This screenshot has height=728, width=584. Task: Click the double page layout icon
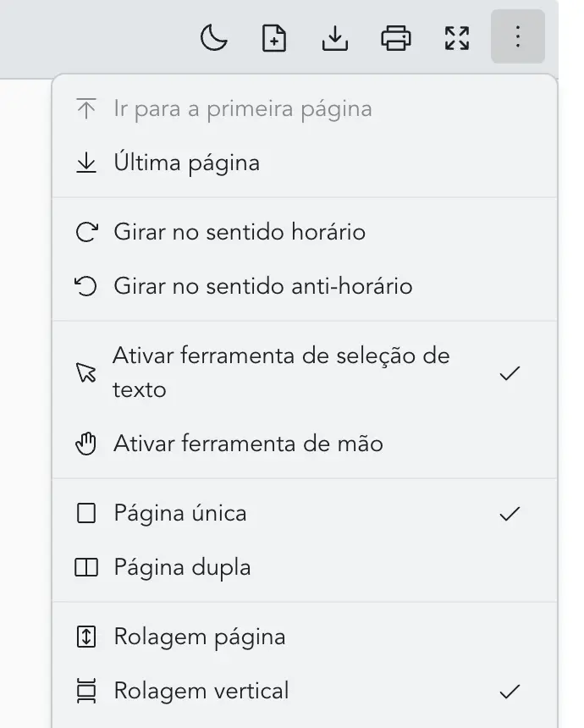coord(86,567)
